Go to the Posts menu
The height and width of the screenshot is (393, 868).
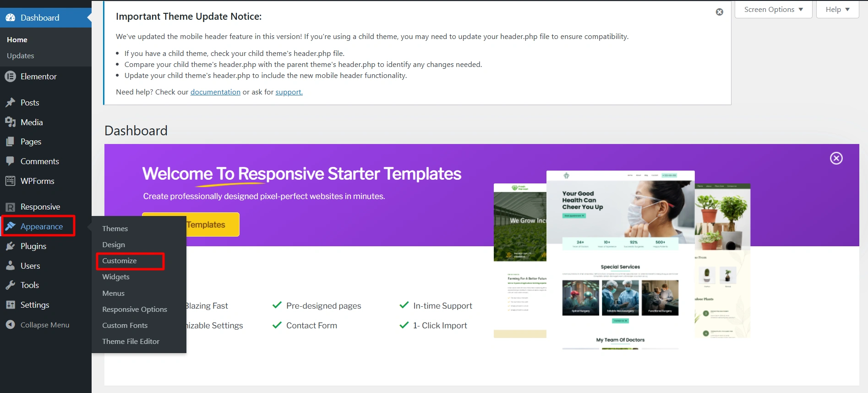(x=30, y=103)
